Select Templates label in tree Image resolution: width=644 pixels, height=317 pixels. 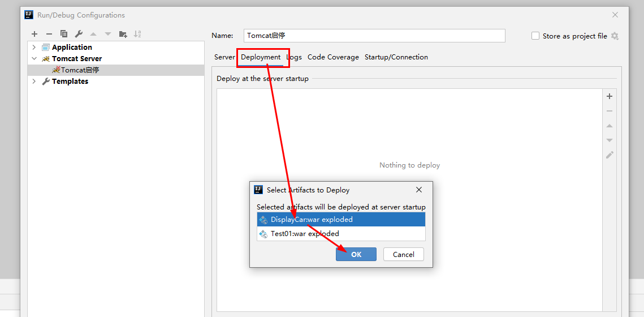click(x=70, y=82)
